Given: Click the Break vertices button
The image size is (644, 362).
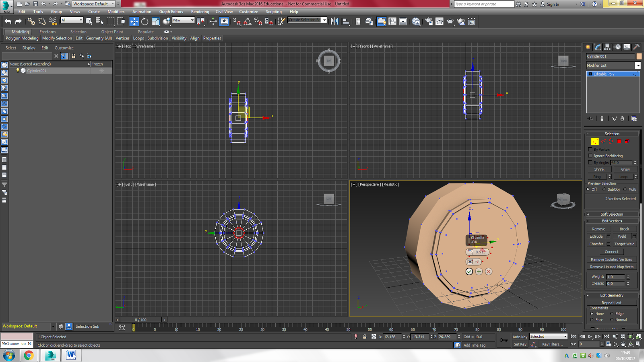Looking at the screenshot, I should (624, 229).
